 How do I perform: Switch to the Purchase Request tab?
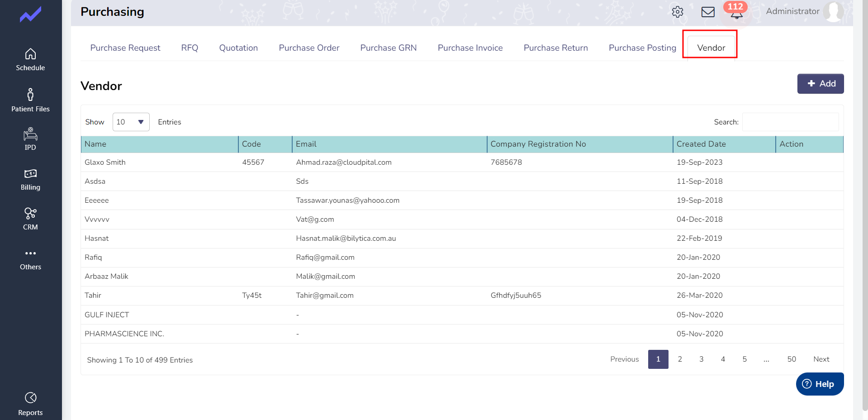[125, 48]
